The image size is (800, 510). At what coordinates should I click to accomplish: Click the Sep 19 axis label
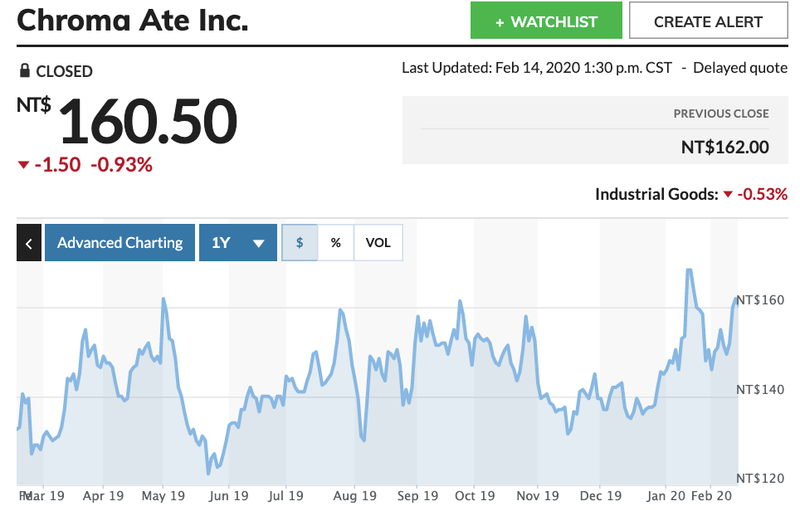pyautogui.click(x=417, y=496)
